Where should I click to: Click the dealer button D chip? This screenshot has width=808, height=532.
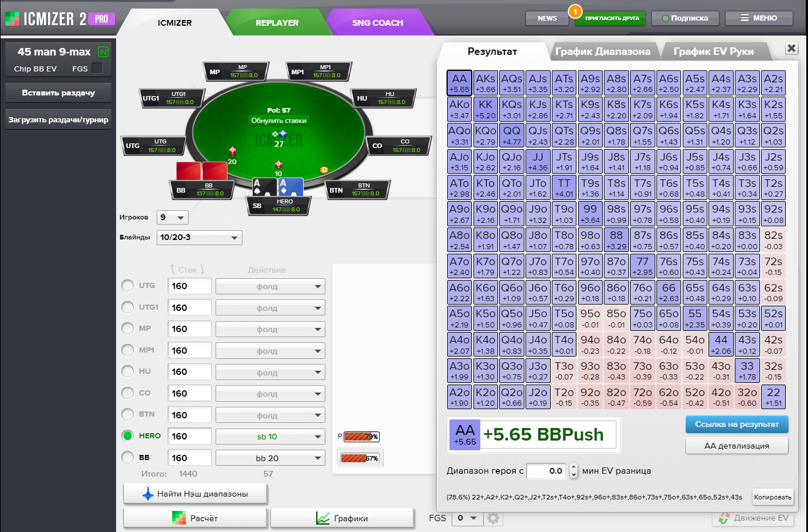click(324, 170)
